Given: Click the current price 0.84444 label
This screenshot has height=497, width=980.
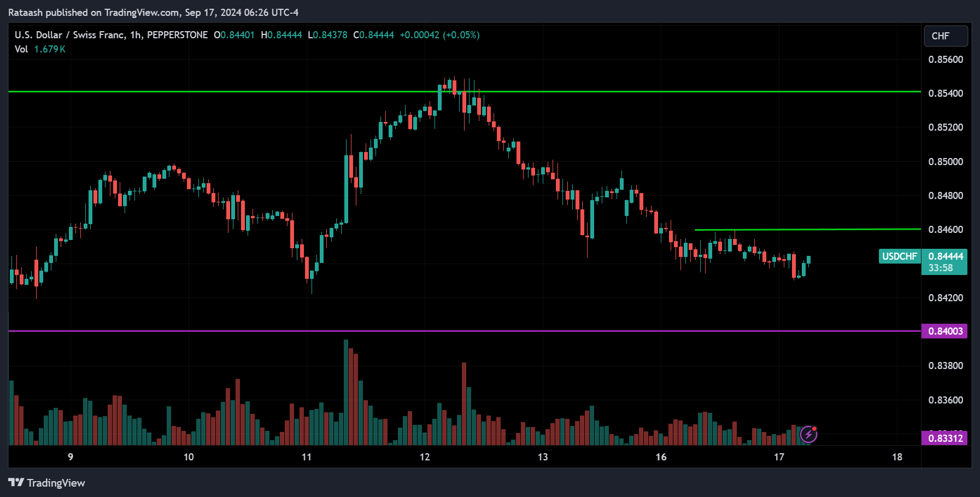Looking at the screenshot, I should 946,256.
